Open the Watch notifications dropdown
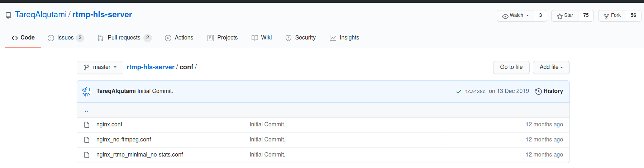The height and width of the screenshot is (168, 644). (515, 15)
